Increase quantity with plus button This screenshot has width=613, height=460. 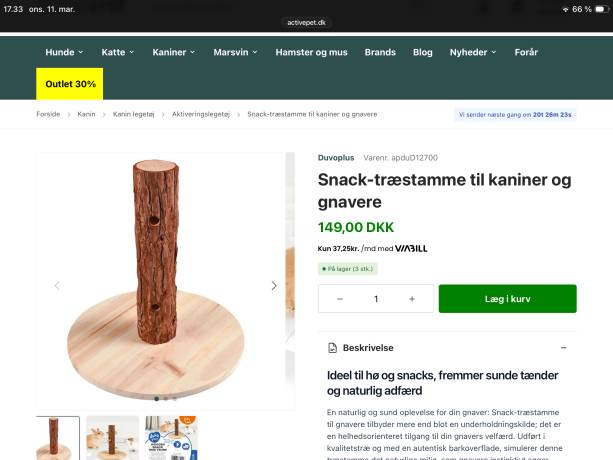tap(412, 299)
